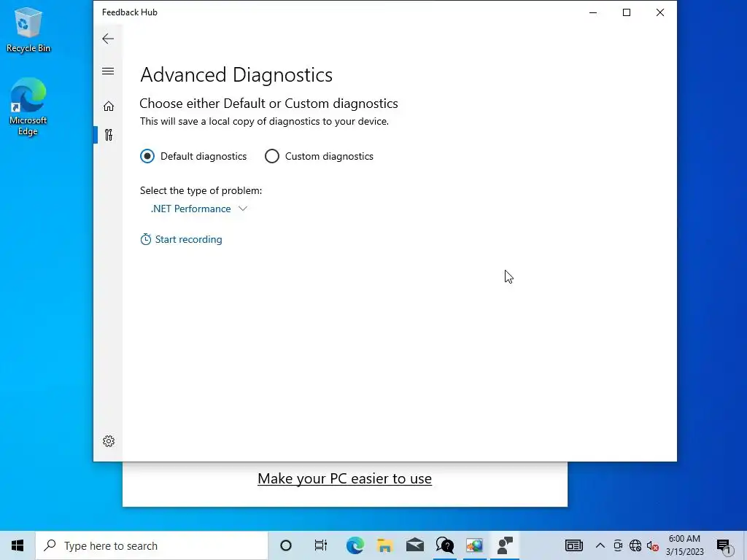Minimize the Feedback Hub window

click(593, 12)
